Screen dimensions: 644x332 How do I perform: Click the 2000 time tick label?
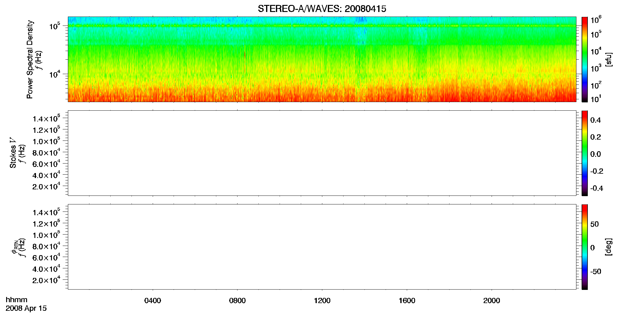492,301
